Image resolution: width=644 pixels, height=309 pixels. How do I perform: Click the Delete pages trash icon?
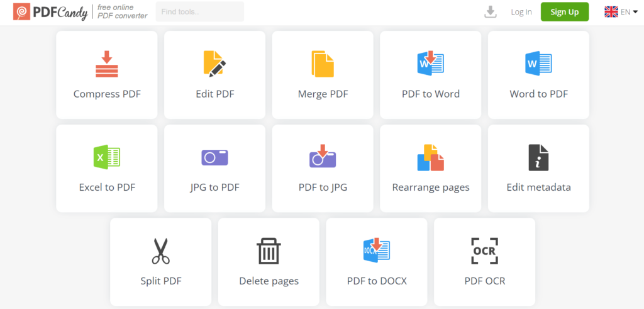pos(269,251)
